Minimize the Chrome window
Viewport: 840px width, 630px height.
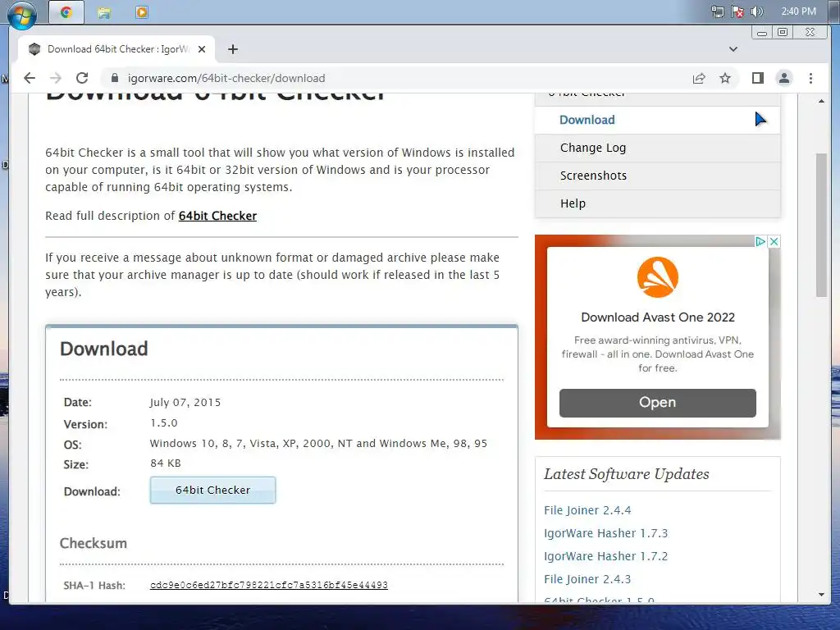pyautogui.click(x=761, y=33)
